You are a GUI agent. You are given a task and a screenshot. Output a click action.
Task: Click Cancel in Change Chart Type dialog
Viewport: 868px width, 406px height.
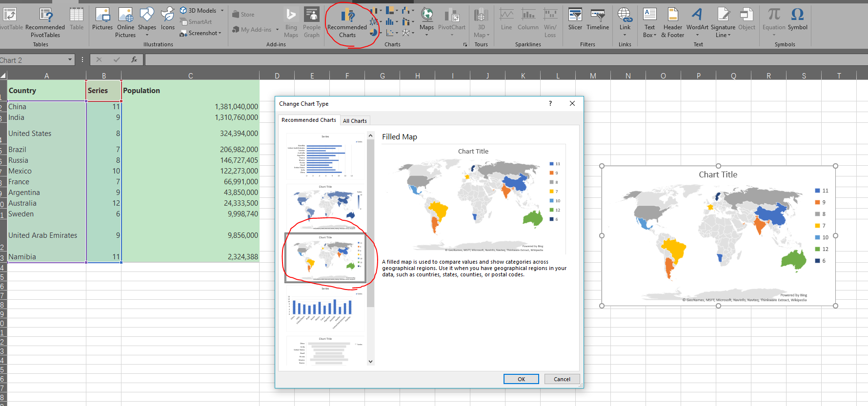pyautogui.click(x=562, y=379)
